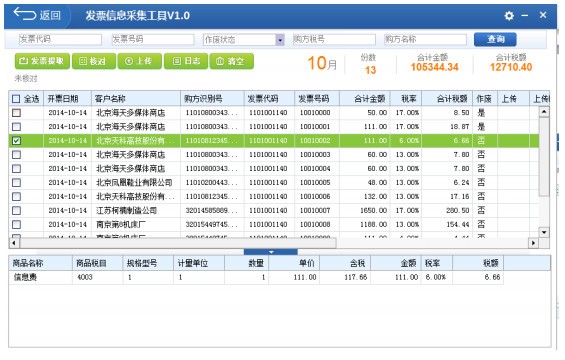Click the 核对 verify button

[x=94, y=61]
